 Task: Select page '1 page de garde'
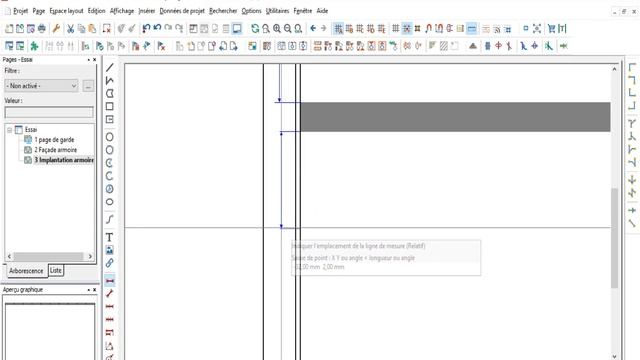point(54,140)
